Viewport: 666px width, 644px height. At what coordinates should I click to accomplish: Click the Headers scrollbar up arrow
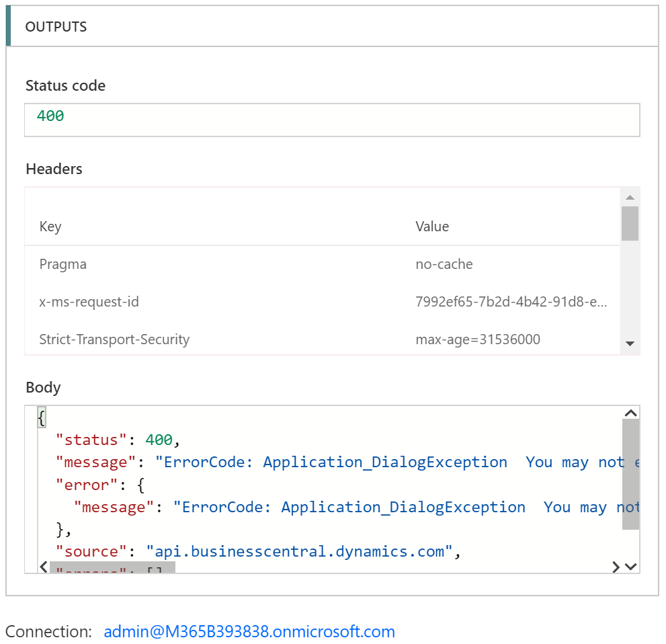(630, 197)
